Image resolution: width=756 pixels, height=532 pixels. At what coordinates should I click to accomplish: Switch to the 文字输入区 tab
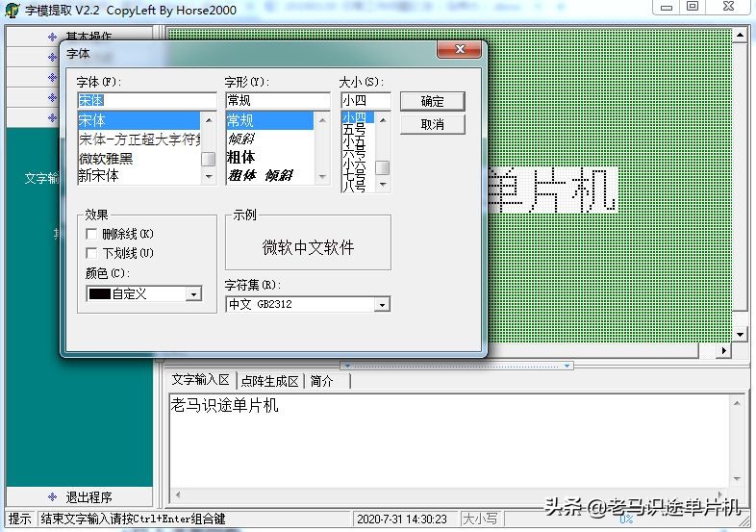[201, 380]
